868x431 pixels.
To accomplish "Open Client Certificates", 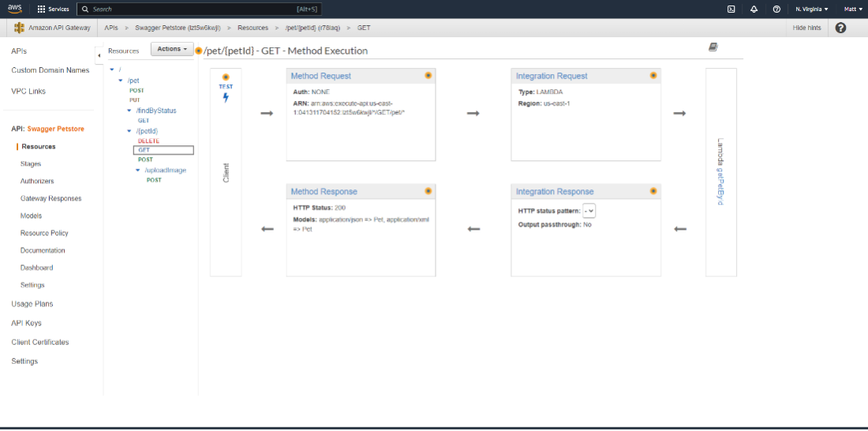I will [x=40, y=343].
